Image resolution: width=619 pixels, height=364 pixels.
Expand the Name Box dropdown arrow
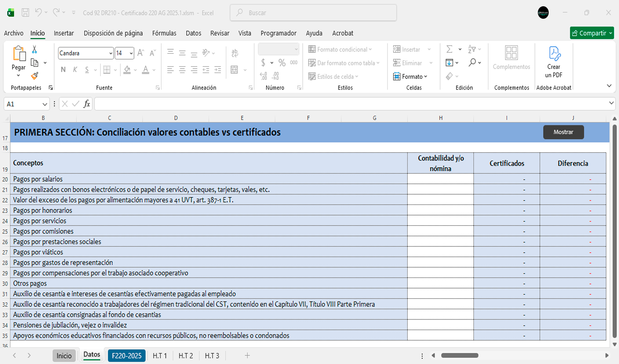coord(45,104)
